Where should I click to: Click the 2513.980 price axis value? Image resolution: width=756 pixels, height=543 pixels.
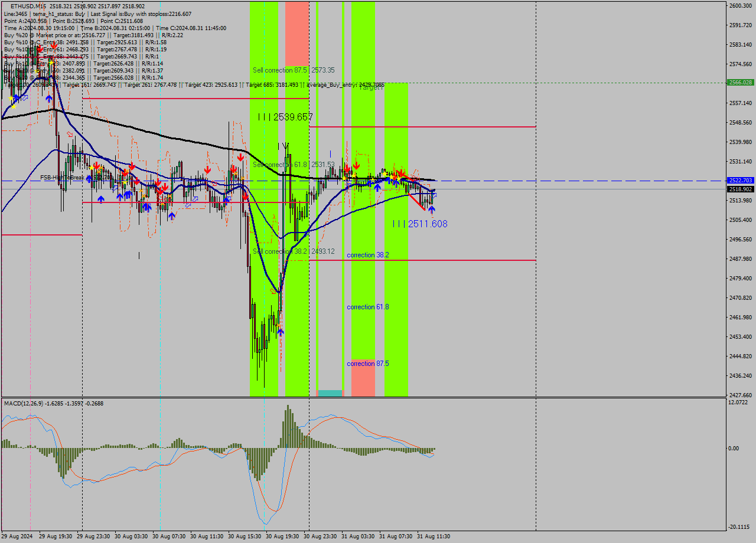click(741, 200)
